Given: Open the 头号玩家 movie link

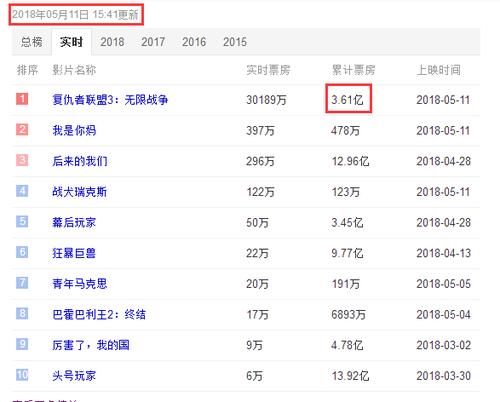Looking at the screenshot, I should (x=74, y=376).
